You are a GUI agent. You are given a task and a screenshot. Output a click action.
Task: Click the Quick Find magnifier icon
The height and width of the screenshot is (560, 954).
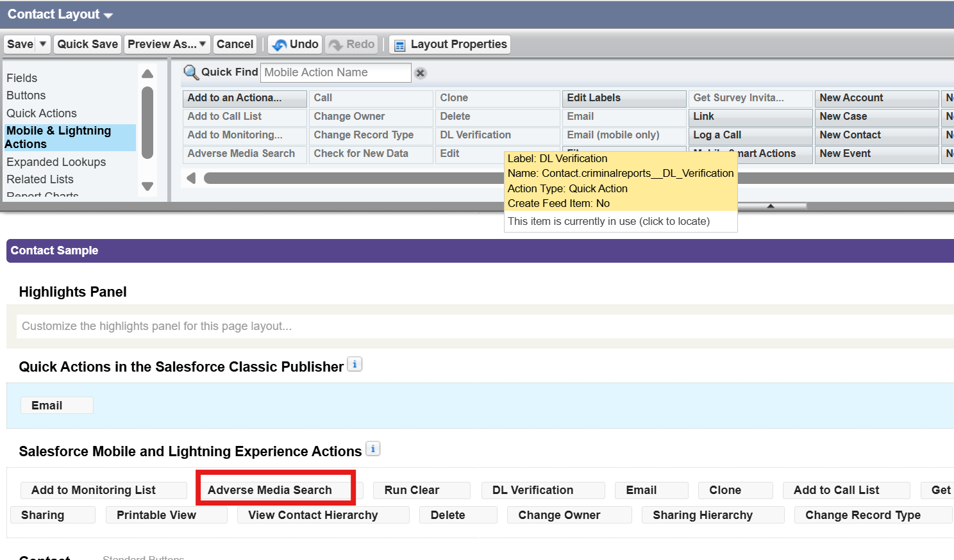click(191, 72)
